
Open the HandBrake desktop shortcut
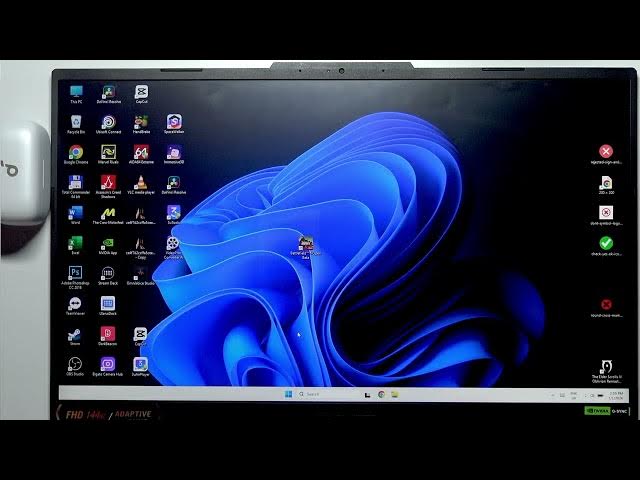click(x=141, y=124)
